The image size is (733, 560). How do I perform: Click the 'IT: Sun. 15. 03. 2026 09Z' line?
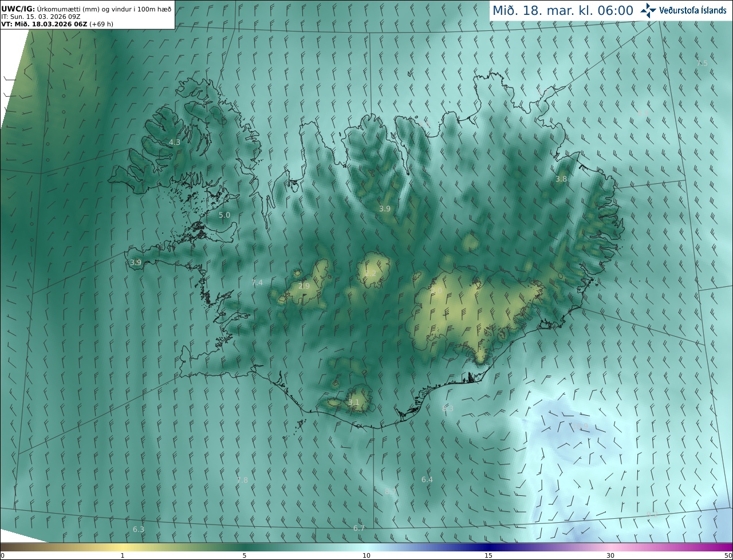click(x=40, y=17)
